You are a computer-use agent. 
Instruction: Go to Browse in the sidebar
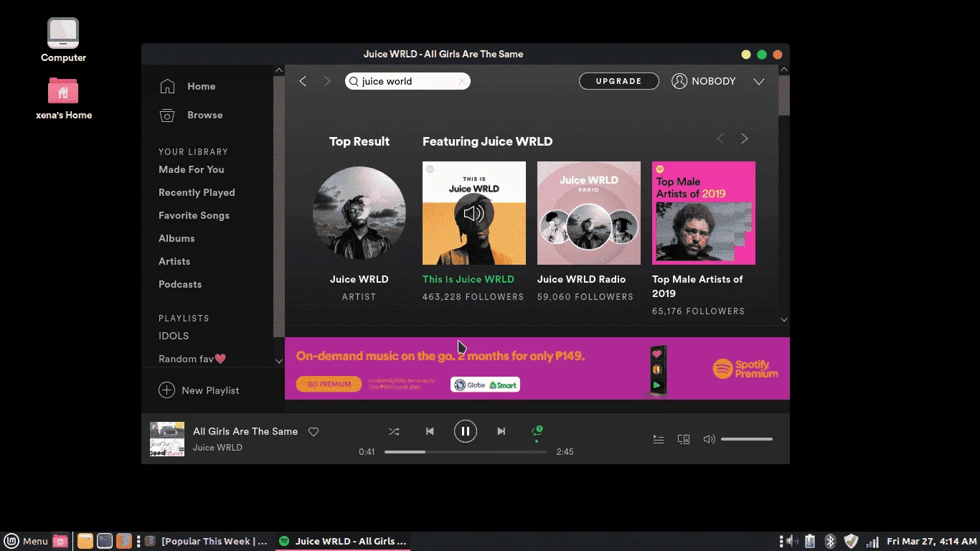point(205,115)
